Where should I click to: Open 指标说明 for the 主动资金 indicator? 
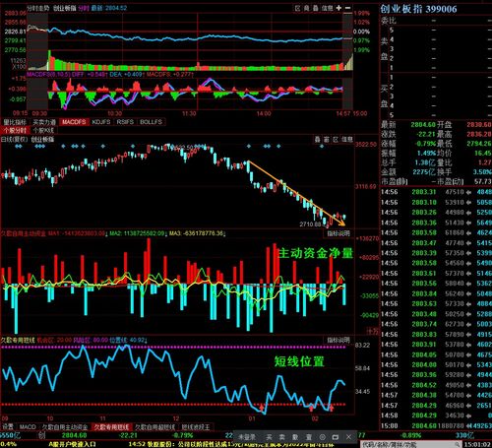click(338, 233)
